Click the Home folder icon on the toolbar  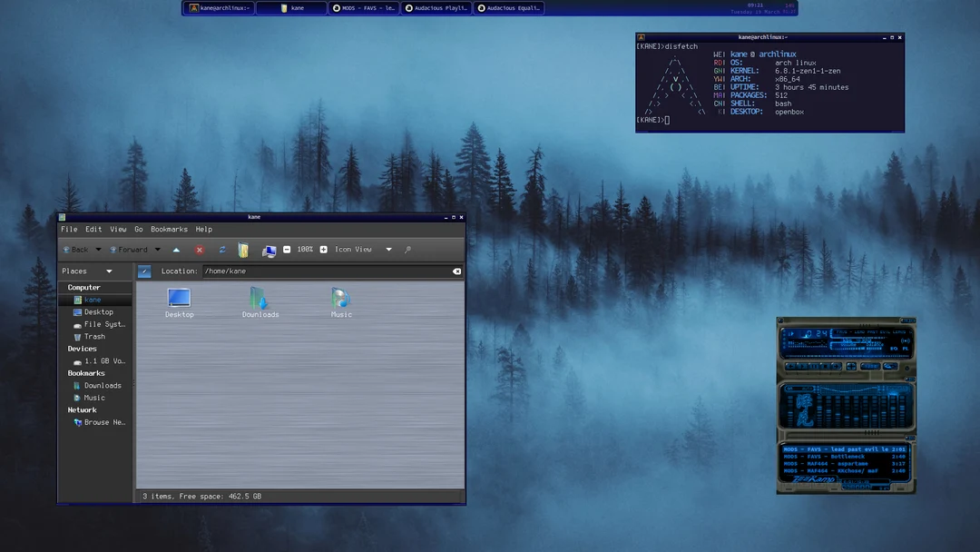tap(243, 250)
